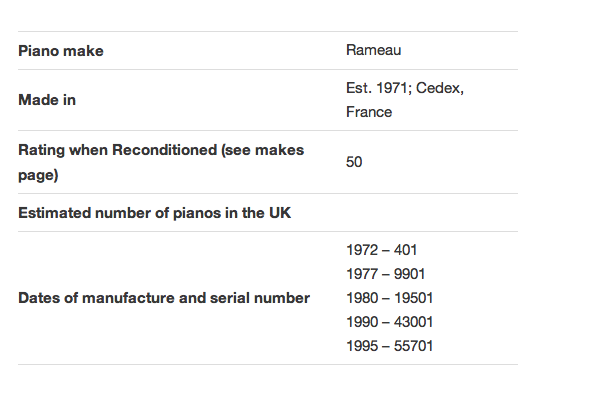Click the serial number 55701

click(x=413, y=346)
